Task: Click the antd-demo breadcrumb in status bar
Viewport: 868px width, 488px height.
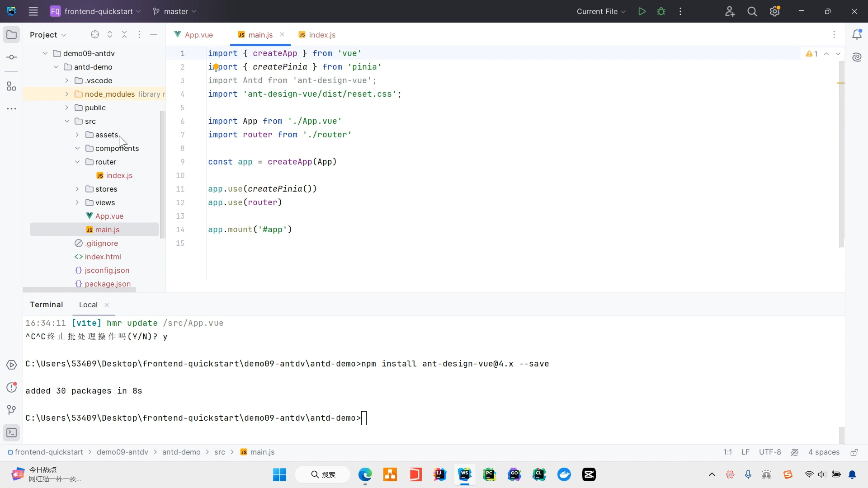Action: point(181,452)
